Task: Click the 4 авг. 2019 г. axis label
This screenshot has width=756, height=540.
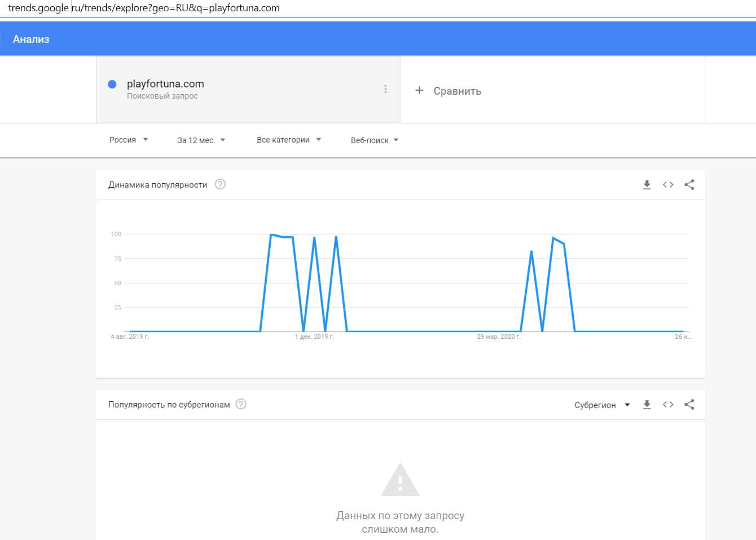Action: (130, 337)
